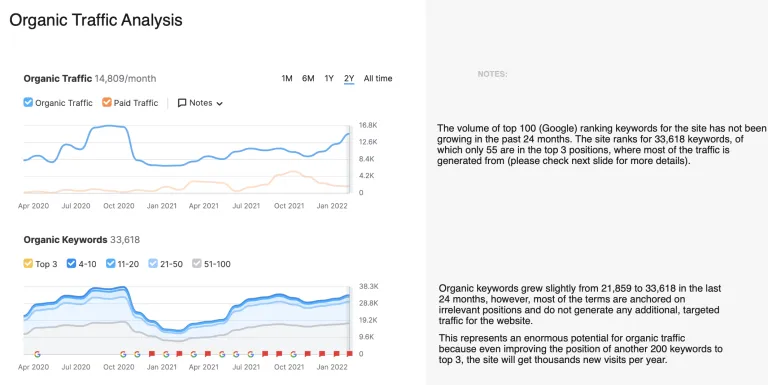This screenshot has height=385, width=768.
Task: Click the last red flag note marker
Action: (349, 354)
